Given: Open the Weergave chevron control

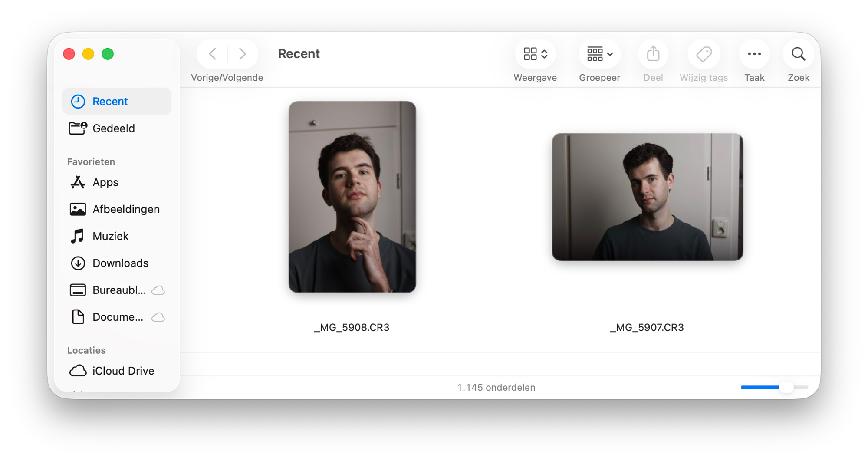Looking at the screenshot, I should pos(544,54).
